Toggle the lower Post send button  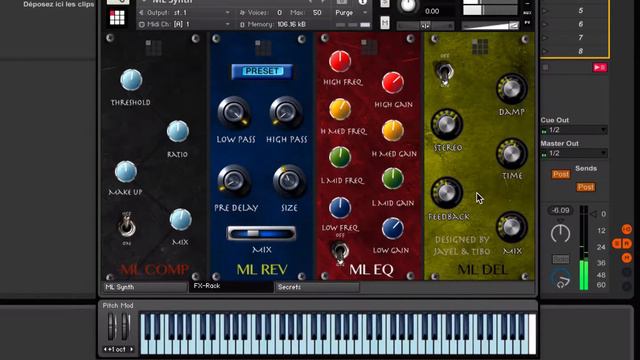pyautogui.click(x=586, y=187)
